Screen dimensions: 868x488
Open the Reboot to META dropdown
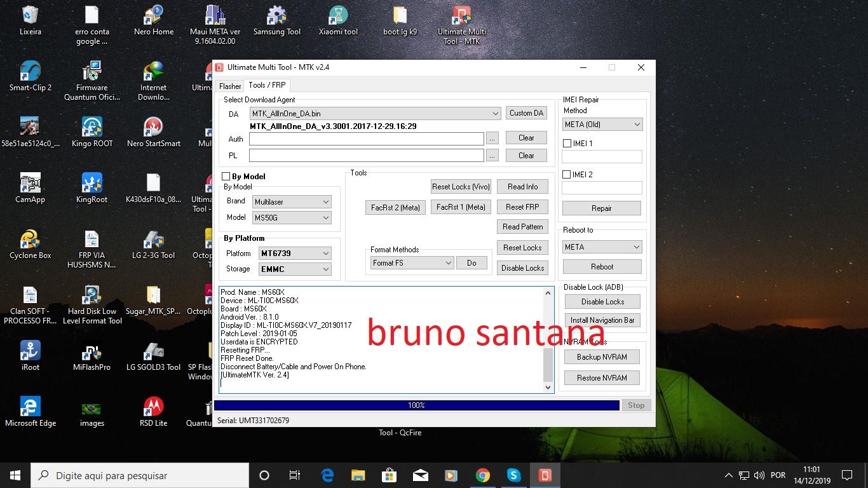(602, 247)
